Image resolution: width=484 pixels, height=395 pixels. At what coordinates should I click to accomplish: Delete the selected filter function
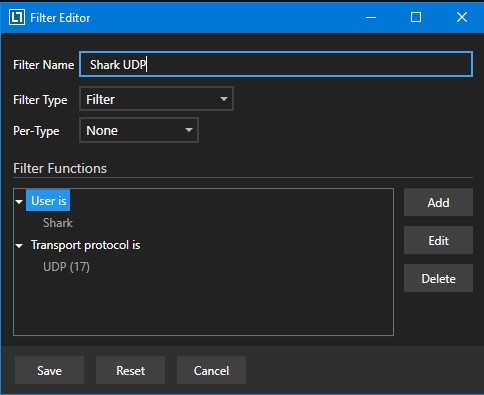438,278
